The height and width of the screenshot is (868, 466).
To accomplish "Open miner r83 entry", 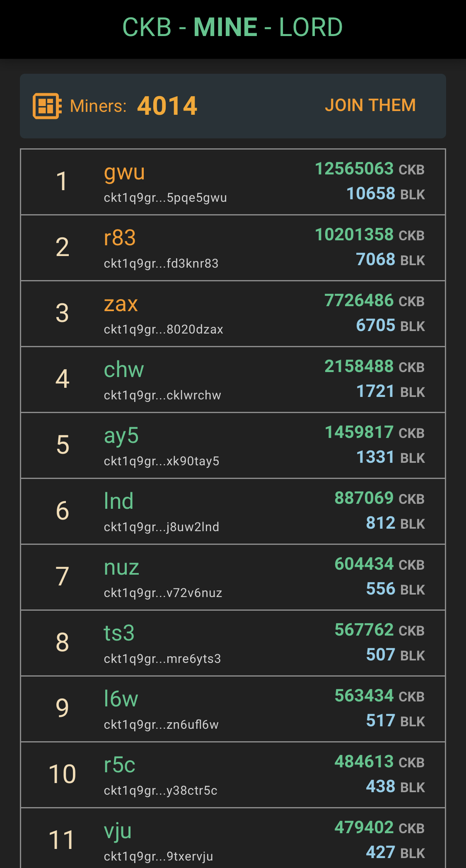I will [120, 238].
